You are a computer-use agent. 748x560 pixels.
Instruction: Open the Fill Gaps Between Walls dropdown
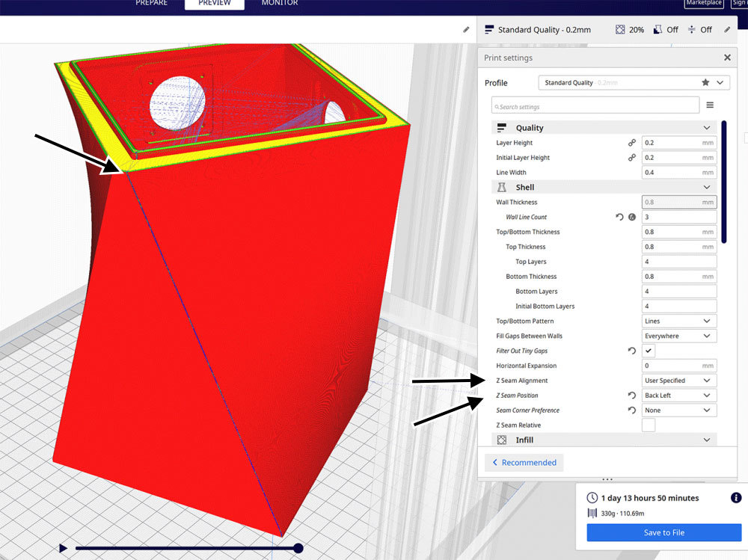click(679, 336)
